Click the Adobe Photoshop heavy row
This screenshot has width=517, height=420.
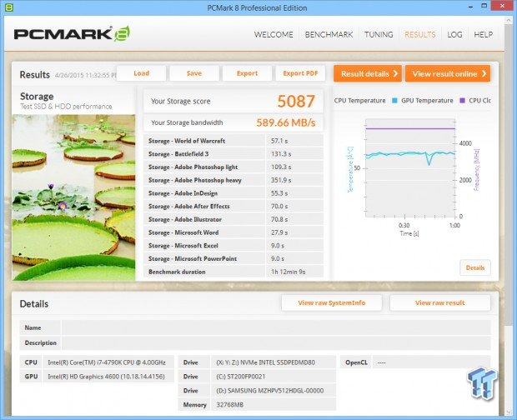tap(233, 180)
